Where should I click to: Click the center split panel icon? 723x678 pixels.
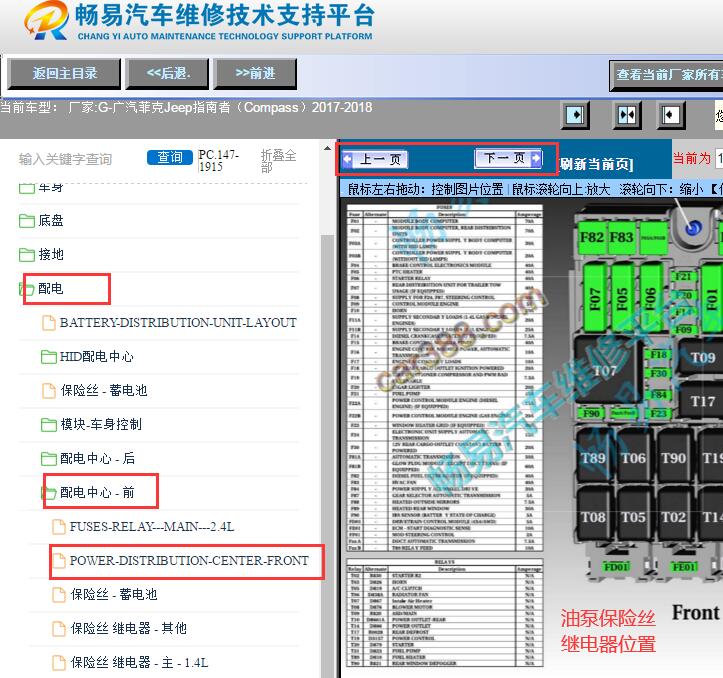[627, 114]
